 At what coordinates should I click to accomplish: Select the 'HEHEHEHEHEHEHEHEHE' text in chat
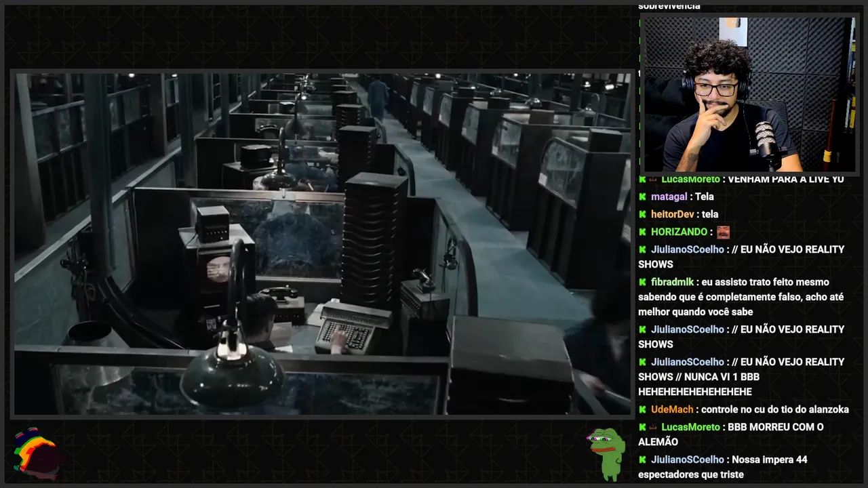click(x=695, y=392)
